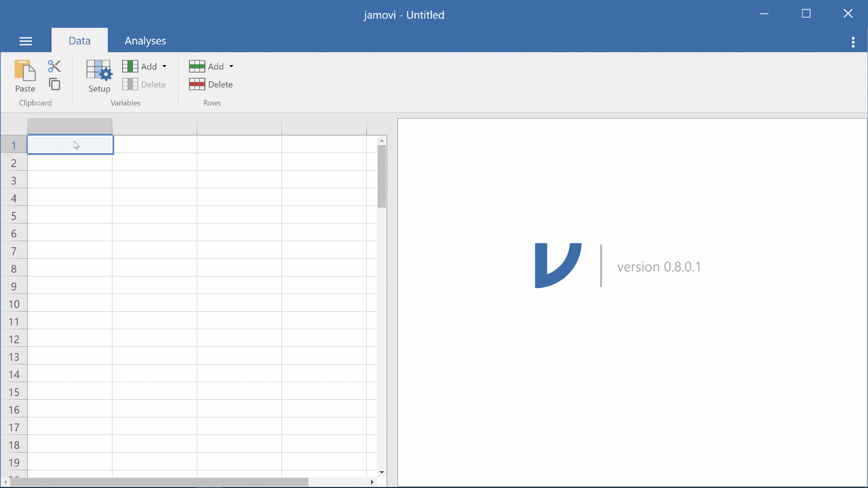Expand the Variables Add dropdown arrow

(164, 66)
